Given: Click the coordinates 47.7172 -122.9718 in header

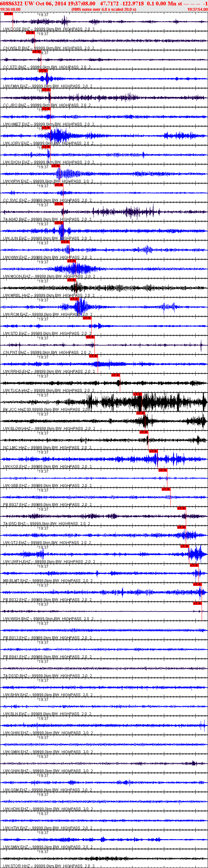Looking at the screenshot, I should tap(122, 3).
